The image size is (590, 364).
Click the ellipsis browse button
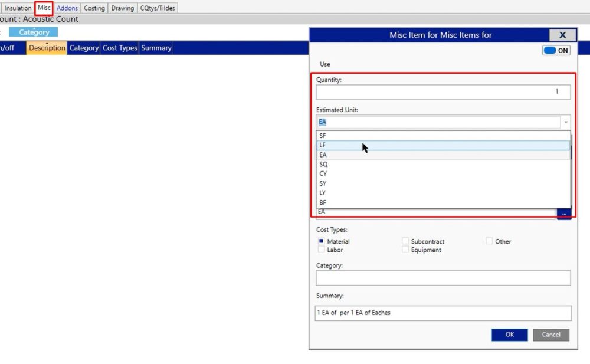tap(563, 214)
